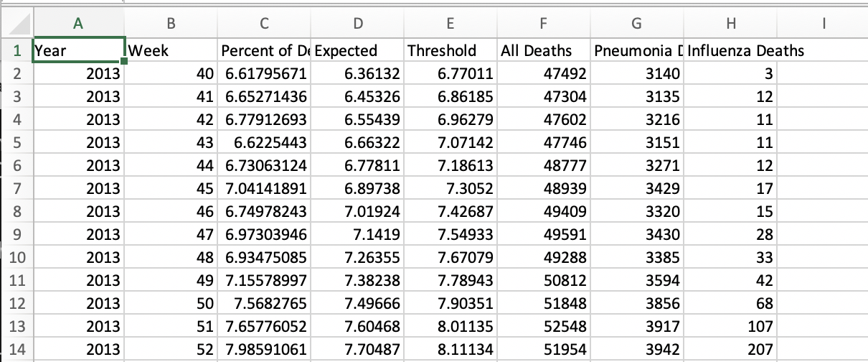The image size is (868, 362).
Task: Click cell containing 7.01924
Action: (x=357, y=212)
